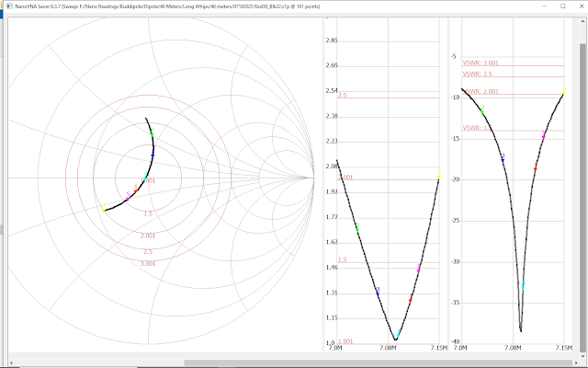The image size is (588, 368).
Task: Click the -20 value on return loss axis
Action: click(456, 179)
